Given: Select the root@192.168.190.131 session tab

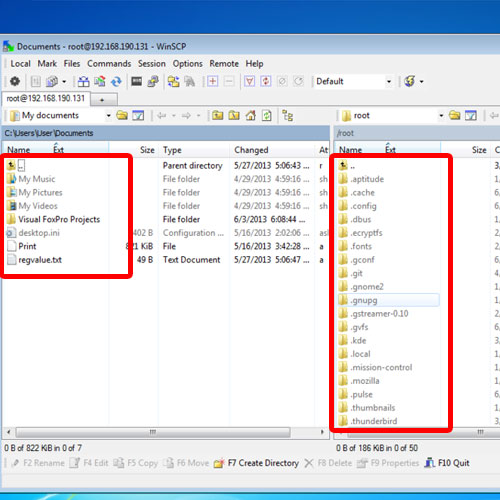Looking at the screenshot, I should 46,99.
